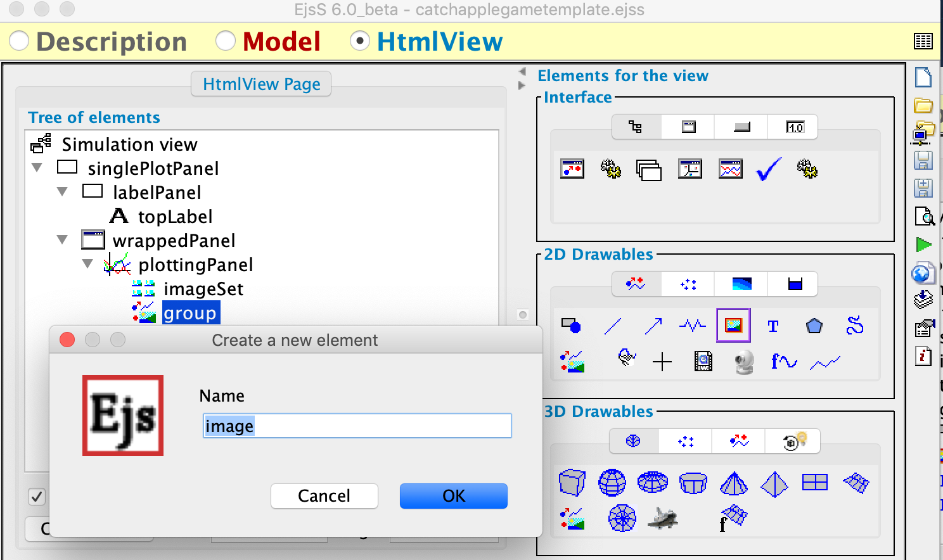Screen dimensions: 943x560
Task: Select the 2D spring zigzag icon
Action: tap(693, 326)
